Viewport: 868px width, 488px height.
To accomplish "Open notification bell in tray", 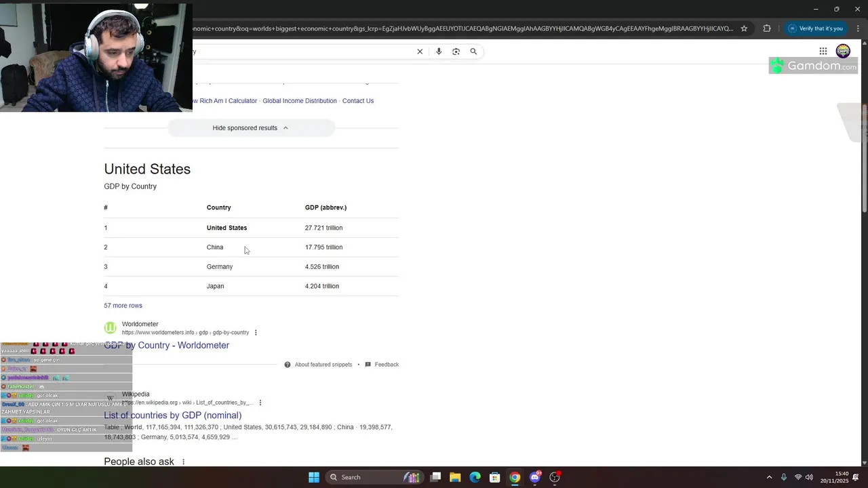I will coord(856,477).
